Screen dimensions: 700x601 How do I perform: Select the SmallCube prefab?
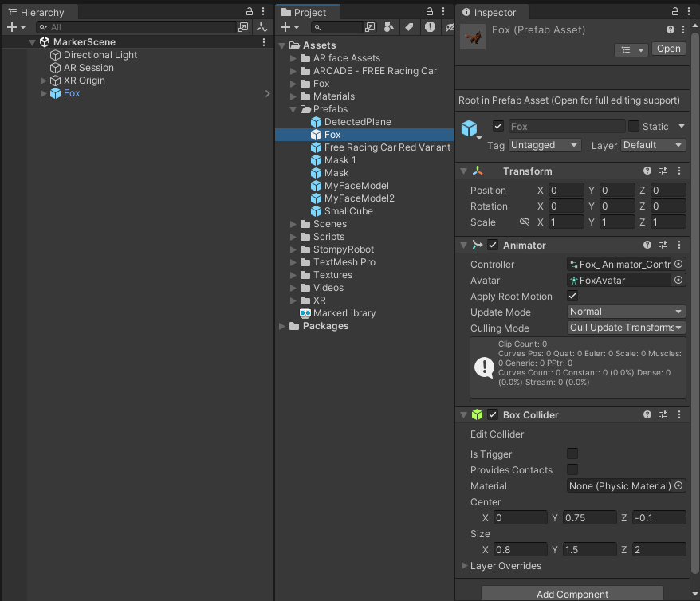(342, 211)
